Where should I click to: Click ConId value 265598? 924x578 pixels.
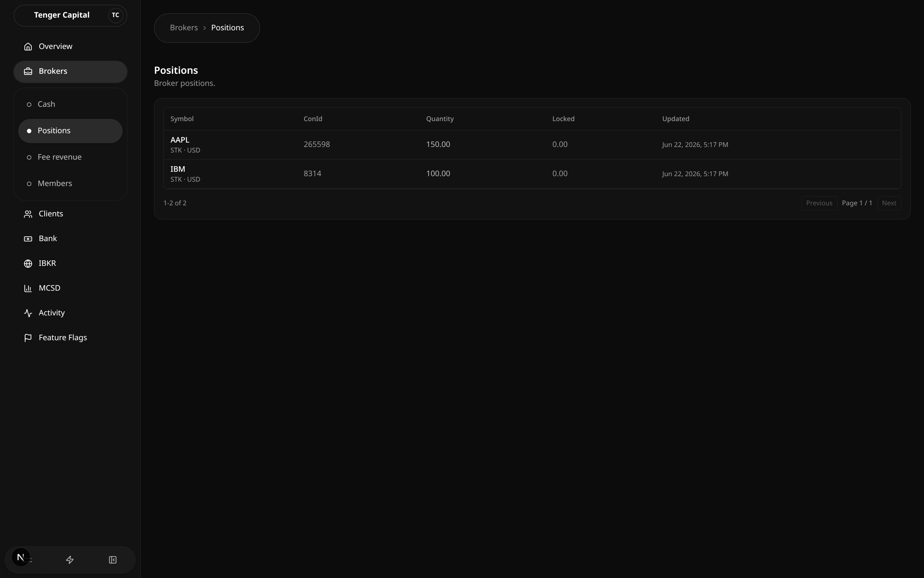coord(317,144)
